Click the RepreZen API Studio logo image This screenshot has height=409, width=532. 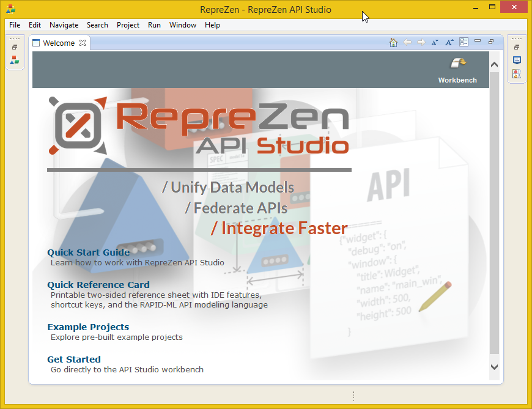click(199, 126)
